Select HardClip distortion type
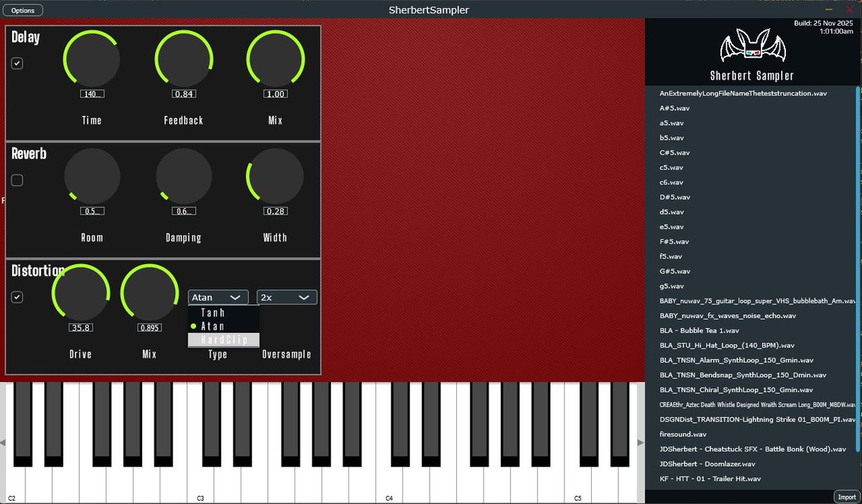 [x=223, y=340]
